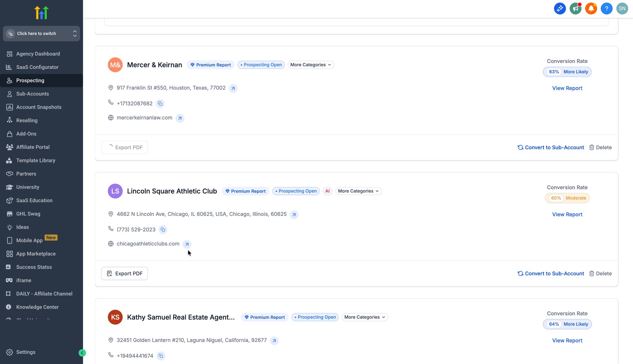Collapse the sidebar with green arrow button
The image size is (633, 364).
click(82, 353)
